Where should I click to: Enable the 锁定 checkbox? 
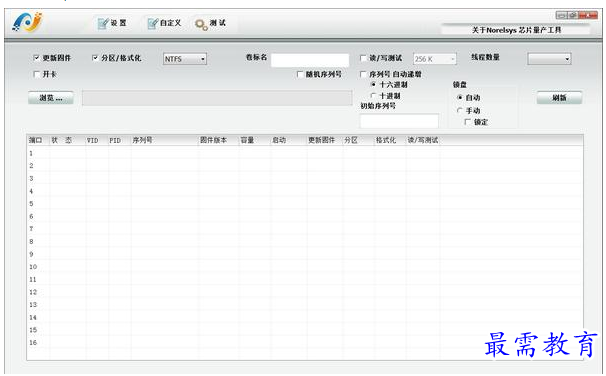(468, 122)
